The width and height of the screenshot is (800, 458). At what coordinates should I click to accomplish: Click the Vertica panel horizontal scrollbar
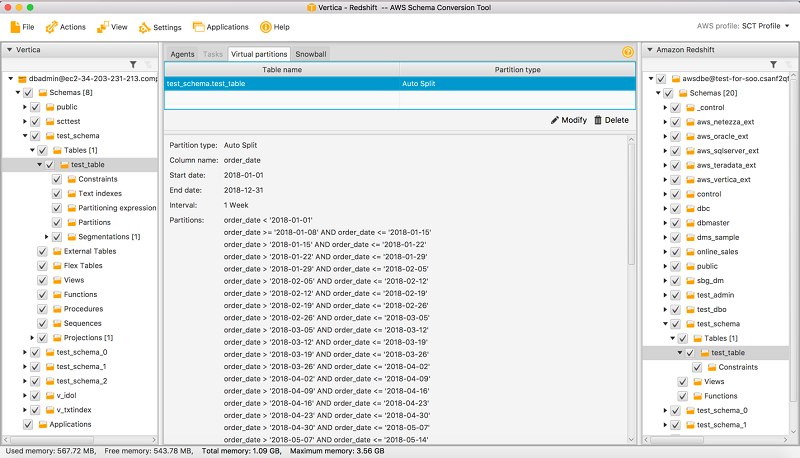coord(53,440)
